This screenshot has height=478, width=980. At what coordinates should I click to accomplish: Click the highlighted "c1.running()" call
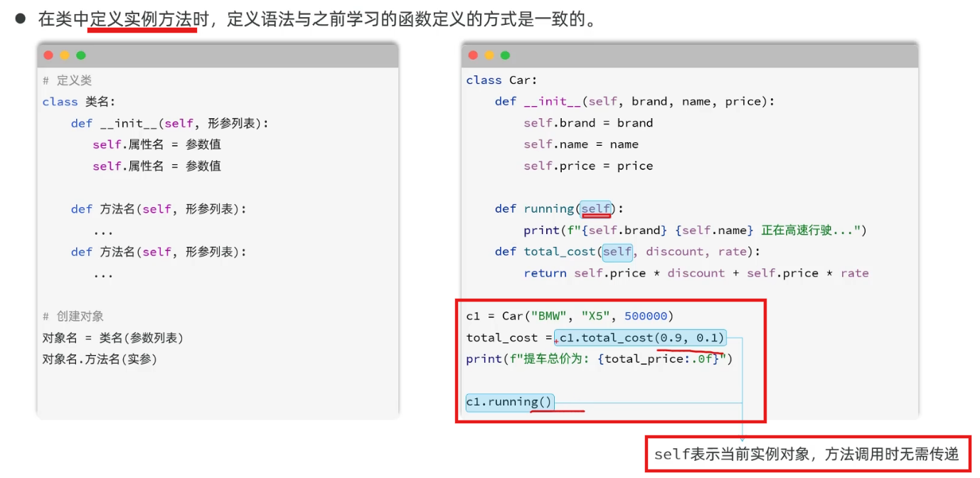coord(509,402)
